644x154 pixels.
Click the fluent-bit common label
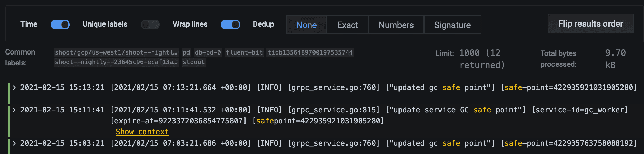coord(244,52)
